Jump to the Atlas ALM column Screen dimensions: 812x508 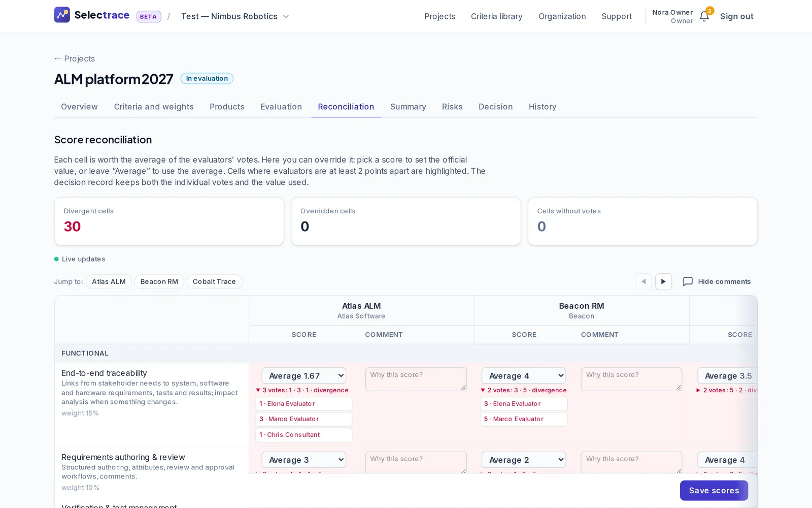tap(109, 281)
